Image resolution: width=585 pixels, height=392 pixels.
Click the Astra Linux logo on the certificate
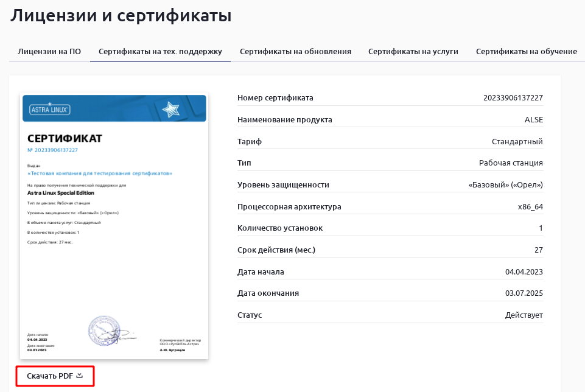(x=51, y=110)
